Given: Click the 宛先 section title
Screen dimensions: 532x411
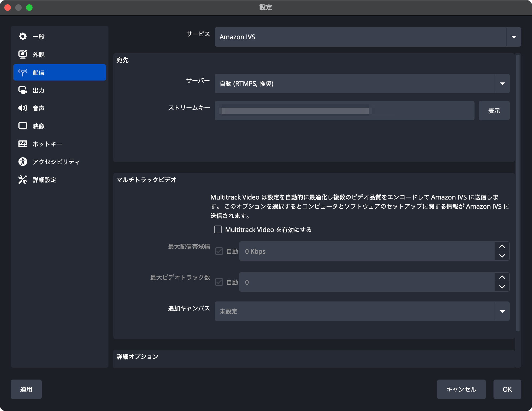Looking at the screenshot, I should pyautogui.click(x=123, y=60).
